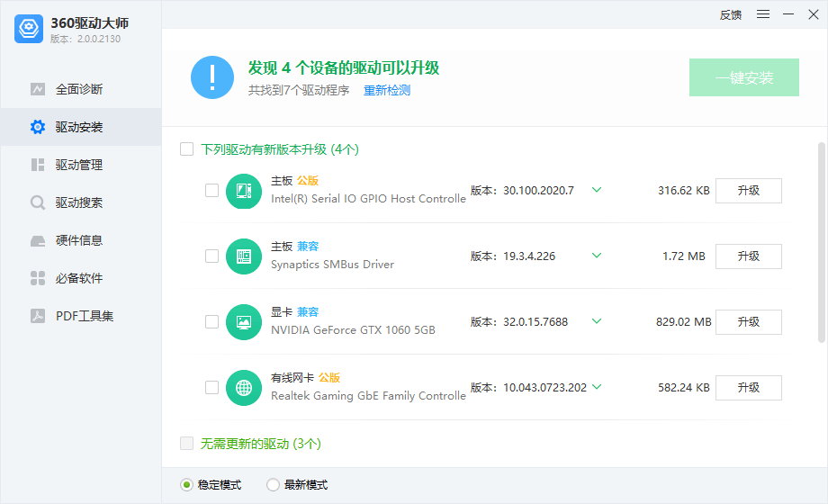Viewport: 828px width, 504px height.
Task: Open the hamburger main menu icon
Action: 763,14
